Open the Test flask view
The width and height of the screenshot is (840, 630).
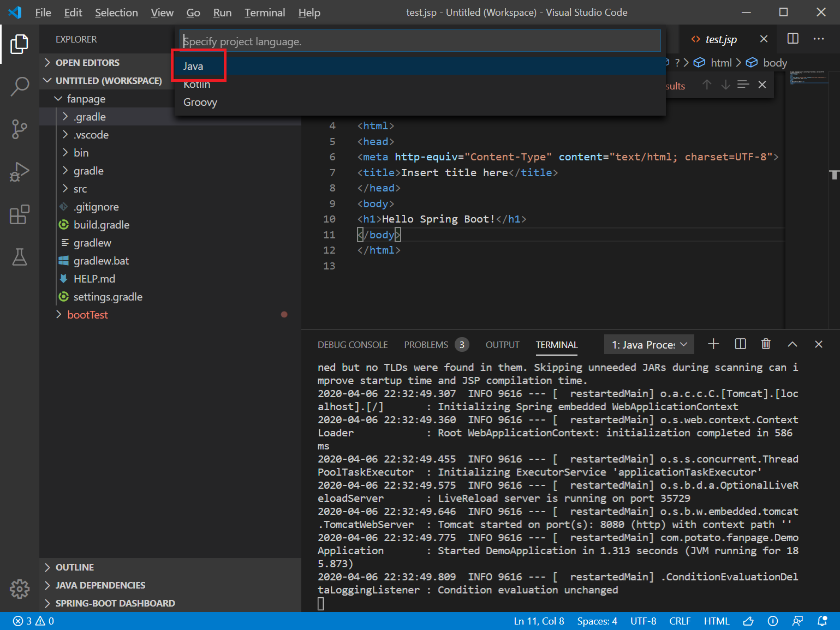click(x=20, y=257)
